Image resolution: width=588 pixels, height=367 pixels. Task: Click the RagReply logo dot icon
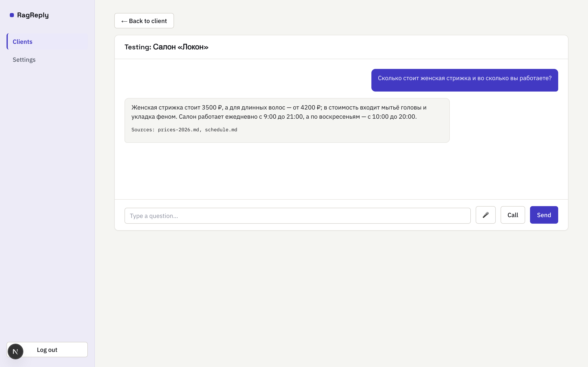click(12, 15)
